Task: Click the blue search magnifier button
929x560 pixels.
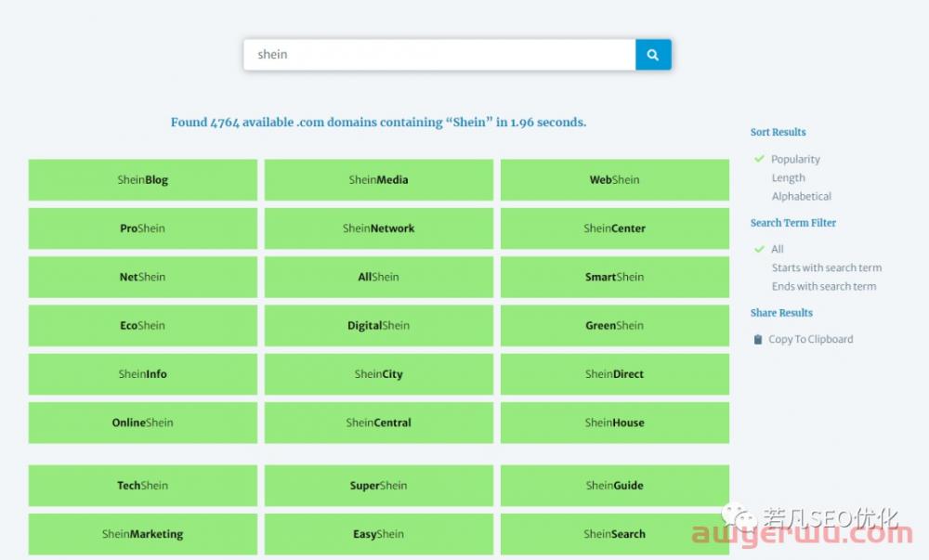Action: click(653, 55)
